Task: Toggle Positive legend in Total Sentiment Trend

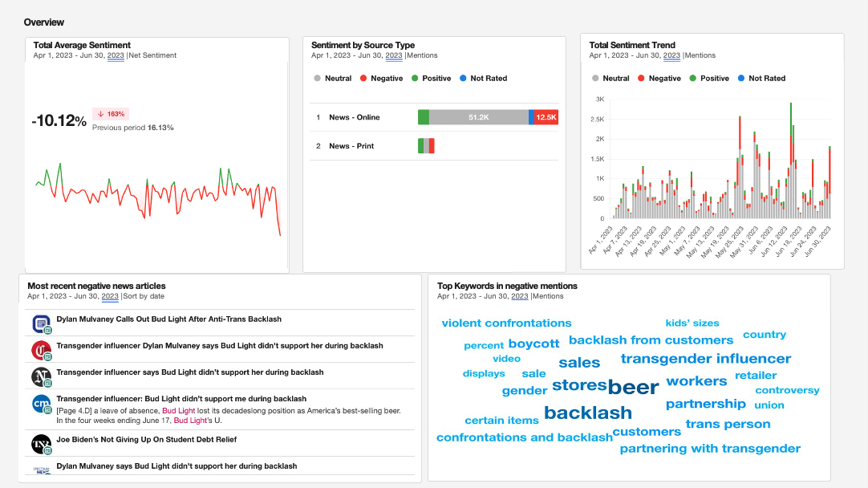Action: click(708, 79)
